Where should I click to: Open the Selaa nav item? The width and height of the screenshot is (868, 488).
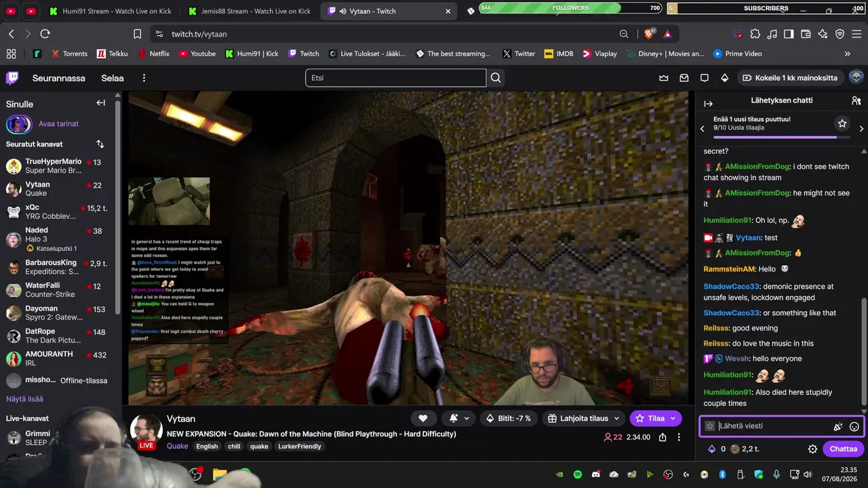pyautogui.click(x=113, y=78)
